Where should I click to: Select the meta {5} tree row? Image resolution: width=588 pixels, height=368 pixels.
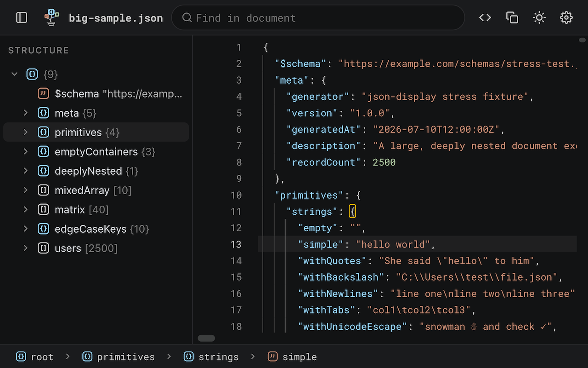[96, 113]
